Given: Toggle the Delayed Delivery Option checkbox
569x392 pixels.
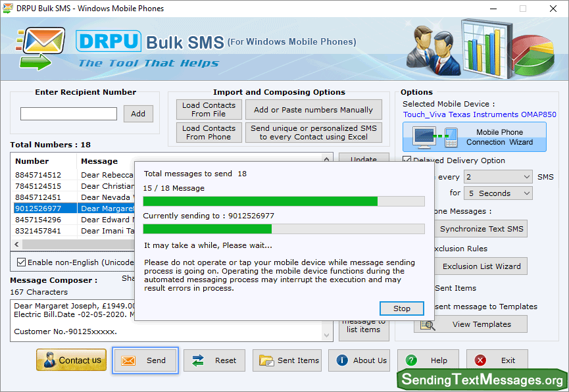Looking at the screenshot, I should coord(407,160).
